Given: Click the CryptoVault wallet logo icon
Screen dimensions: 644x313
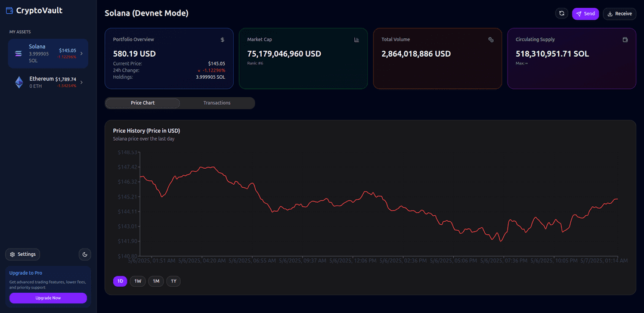Looking at the screenshot, I should [9, 11].
